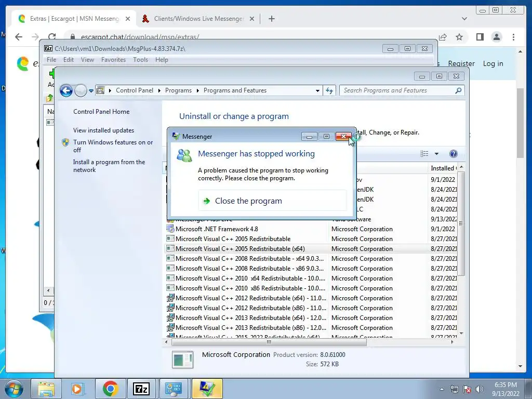Select Microsoft Visual C++ 2005 Redistributable (x64) row
The height and width of the screenshot is (399, 532).
(x=311, y=249)
